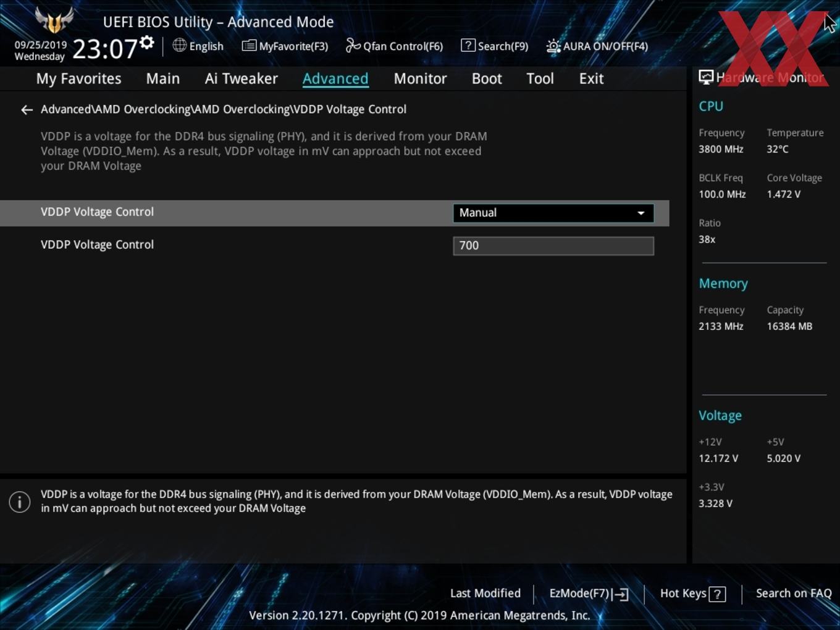Screen dimensions: 840x630
Task: Toggle AURA ON/OFF(F4)
Action: [605, 46]
